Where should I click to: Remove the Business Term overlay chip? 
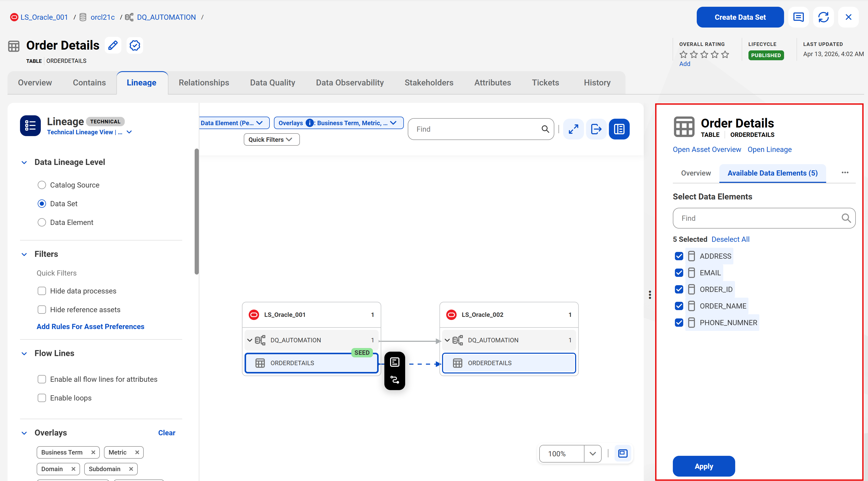click(93, 452)
